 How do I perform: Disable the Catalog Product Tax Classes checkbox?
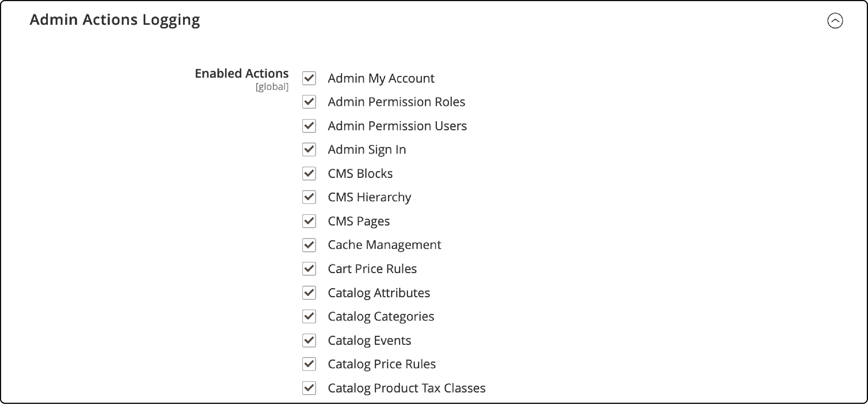tap(308, 387)
